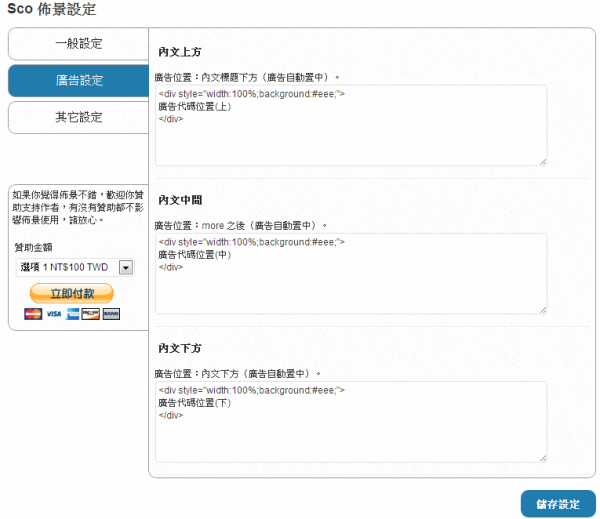Image resolution: width=600 pixels, height=519 pixels.
Task: Click the American Express card icon
Action: click(x=73, y=314)
